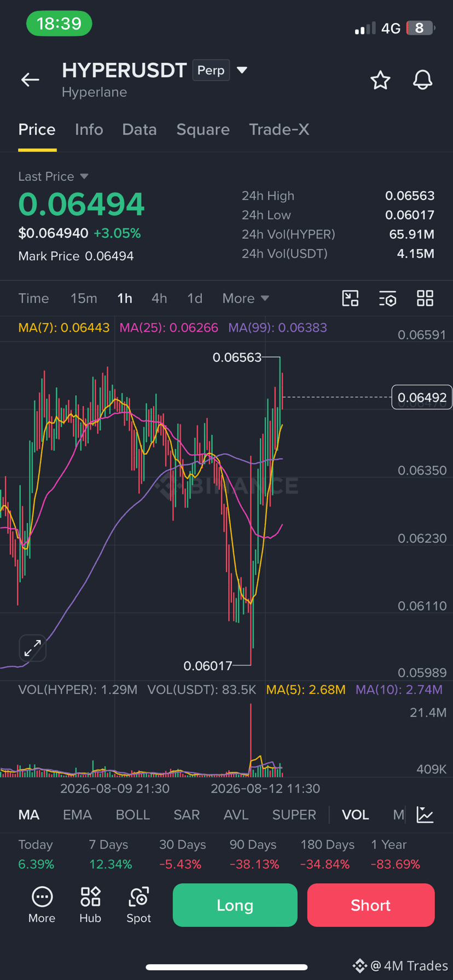Screen dimensions: 453x980
Task: Switch to the Data tab
Action: click(x=140, y=130)
